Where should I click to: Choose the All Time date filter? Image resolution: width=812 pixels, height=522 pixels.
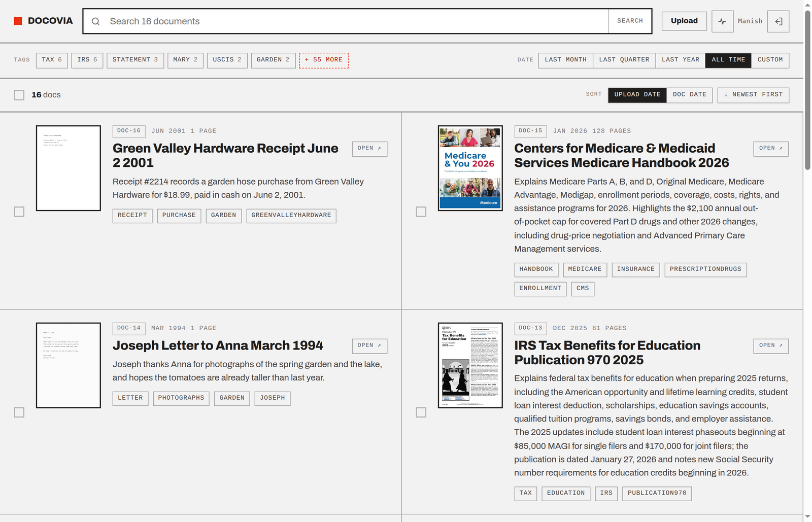[728, 60]
